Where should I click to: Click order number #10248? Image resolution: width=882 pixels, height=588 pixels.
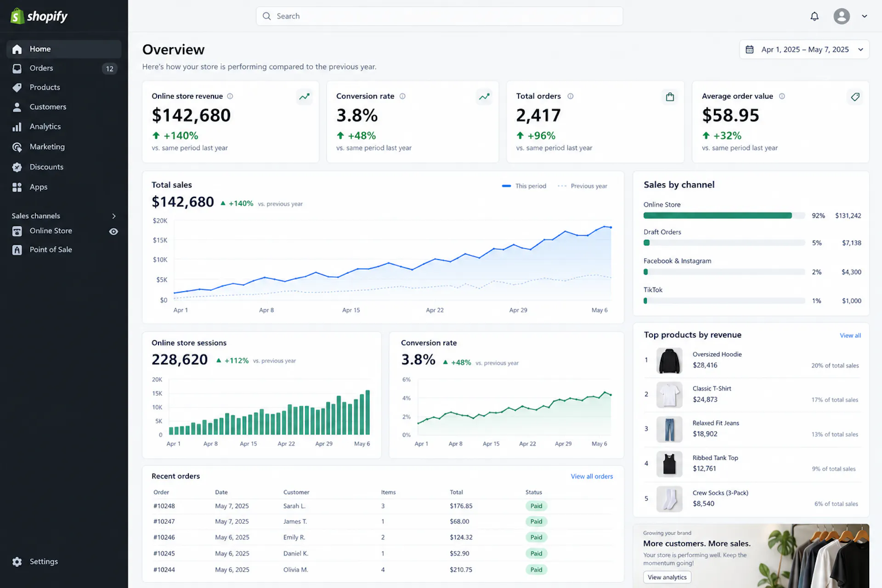(x=164, y=506)
